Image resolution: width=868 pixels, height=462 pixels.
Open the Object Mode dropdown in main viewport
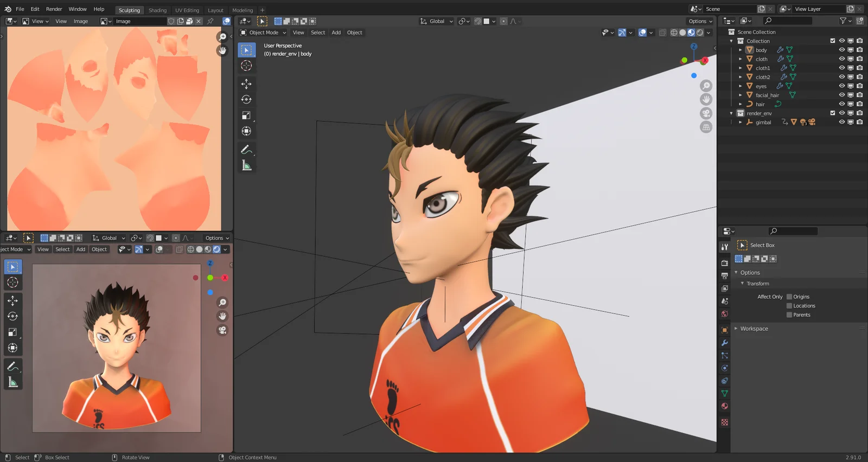click(263, 33)
